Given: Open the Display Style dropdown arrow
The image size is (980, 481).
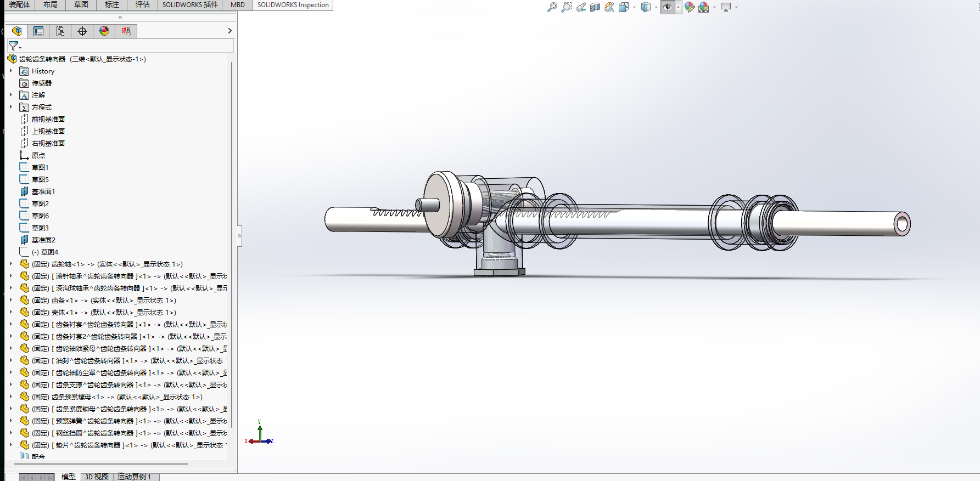Looking at the screenshot, I should [x=656, y=8].
